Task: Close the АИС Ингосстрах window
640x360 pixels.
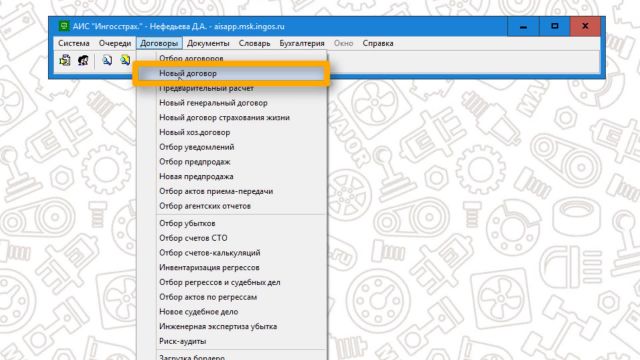Action: click(x=585, y=27)
